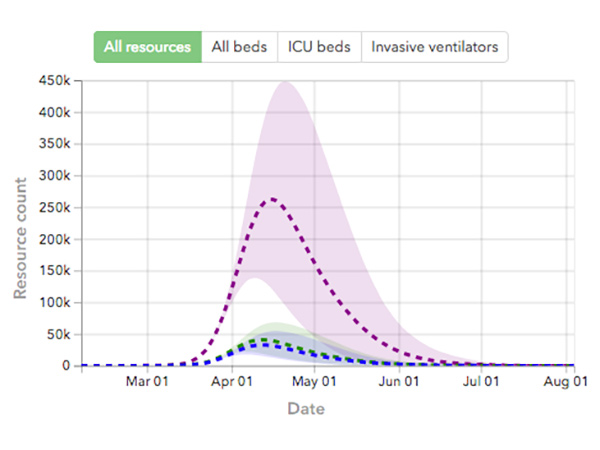The image size is (600, 450).
Task: Click the 100k y-axis label
Action: [52, 302]
